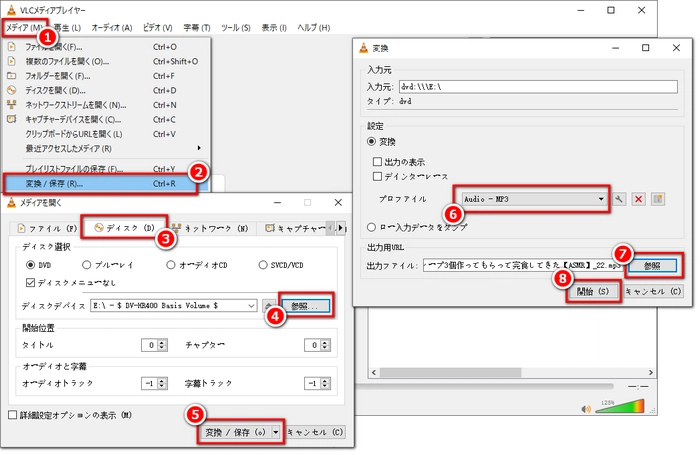This screenshot has height=455, width=700.
Task: Click the folder icon for フォルダーを開く
Action: pyautogui.click(x=12, y=75)
